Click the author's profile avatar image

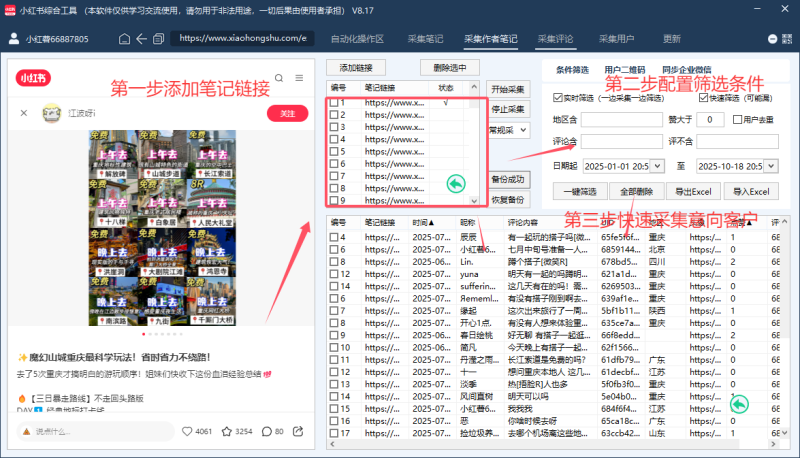tap(52, 113)
